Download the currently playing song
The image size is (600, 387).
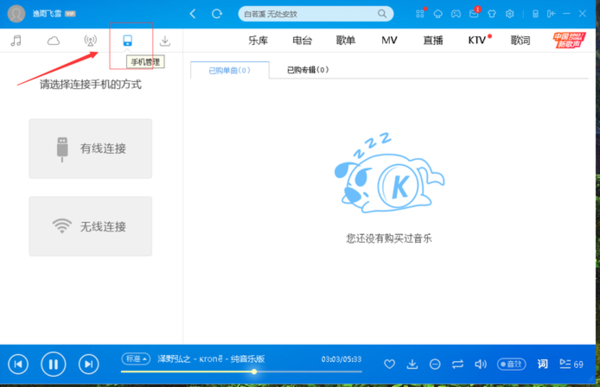pyautogui.click(x=412, y=364)
